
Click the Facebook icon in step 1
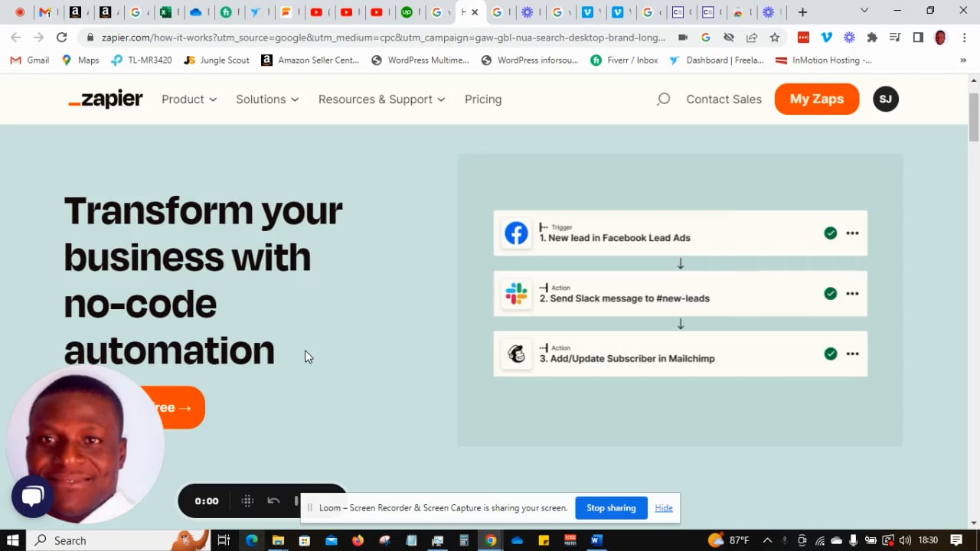click(516, 233)
